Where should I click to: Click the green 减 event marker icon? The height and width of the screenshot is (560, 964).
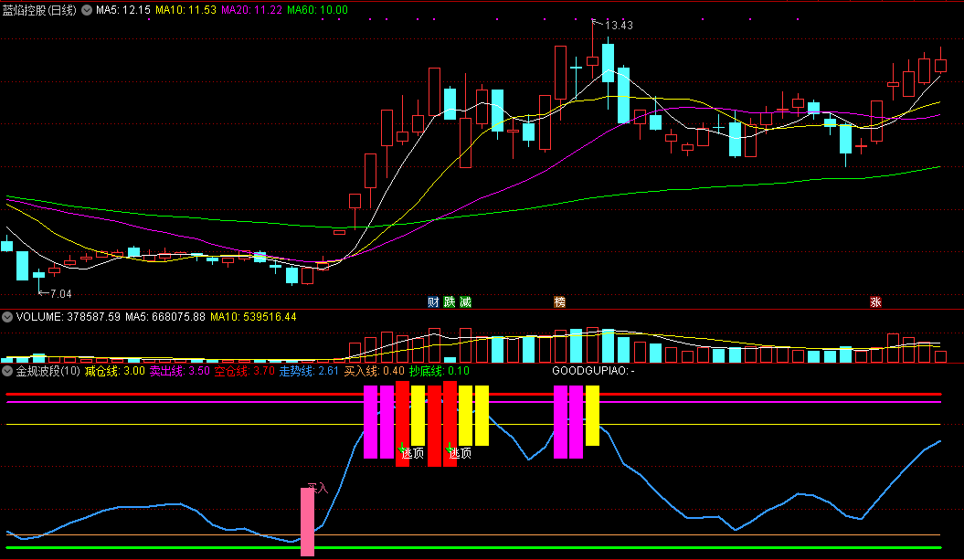pyautogui.click(x=465, y=301)
